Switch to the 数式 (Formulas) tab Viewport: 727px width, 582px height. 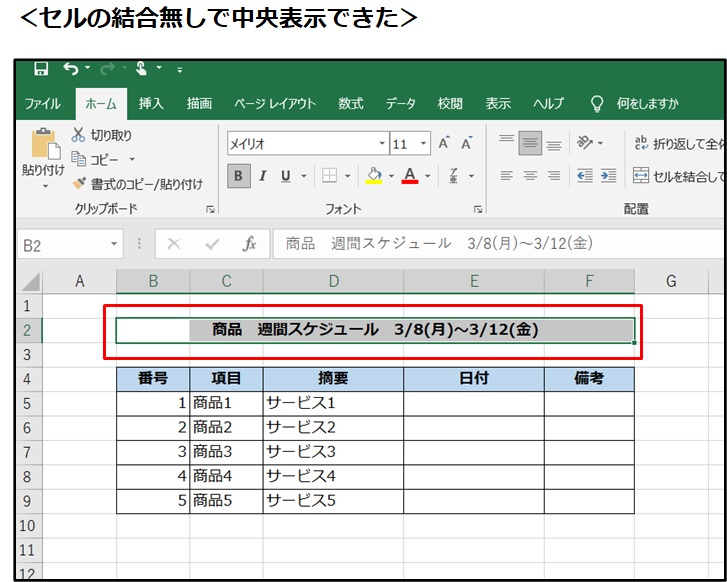350,103
